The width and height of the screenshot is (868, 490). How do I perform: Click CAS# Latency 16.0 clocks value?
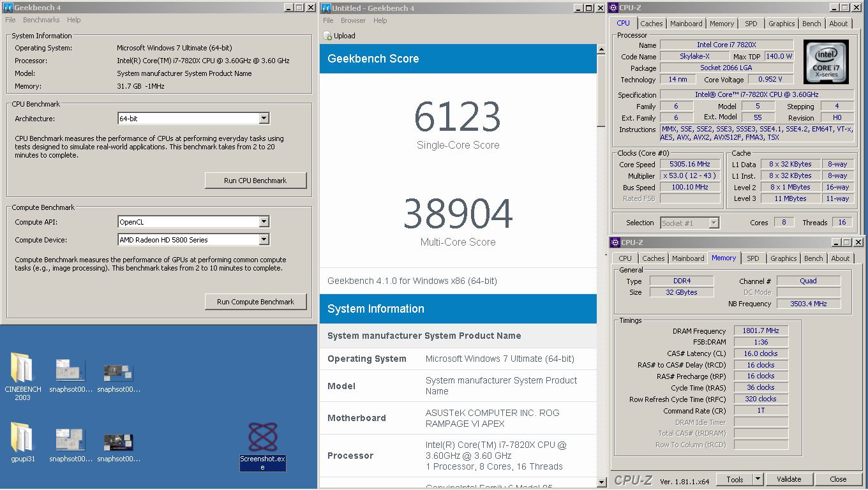tap(761, 354)
